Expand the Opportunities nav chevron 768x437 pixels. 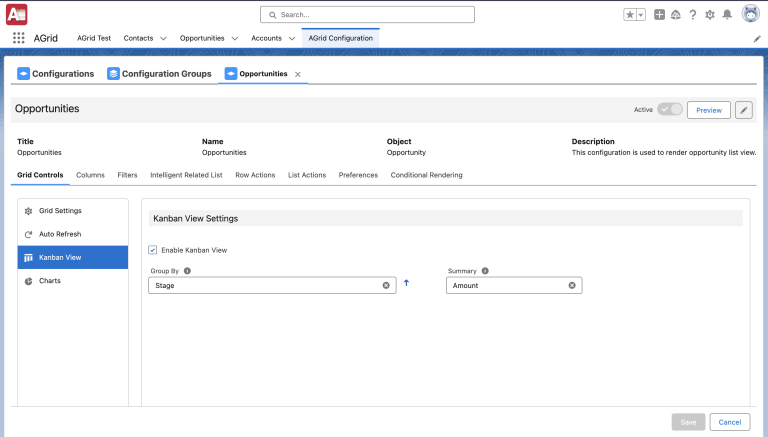point(235,38)
